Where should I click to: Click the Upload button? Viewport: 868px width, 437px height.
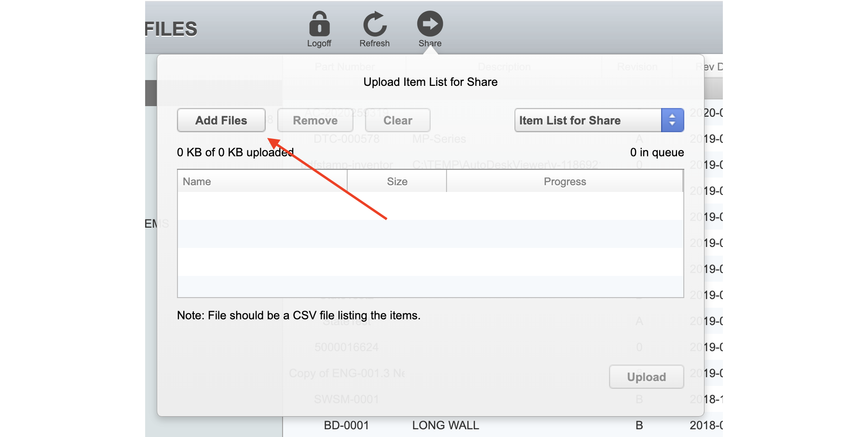tap(647, 377)
